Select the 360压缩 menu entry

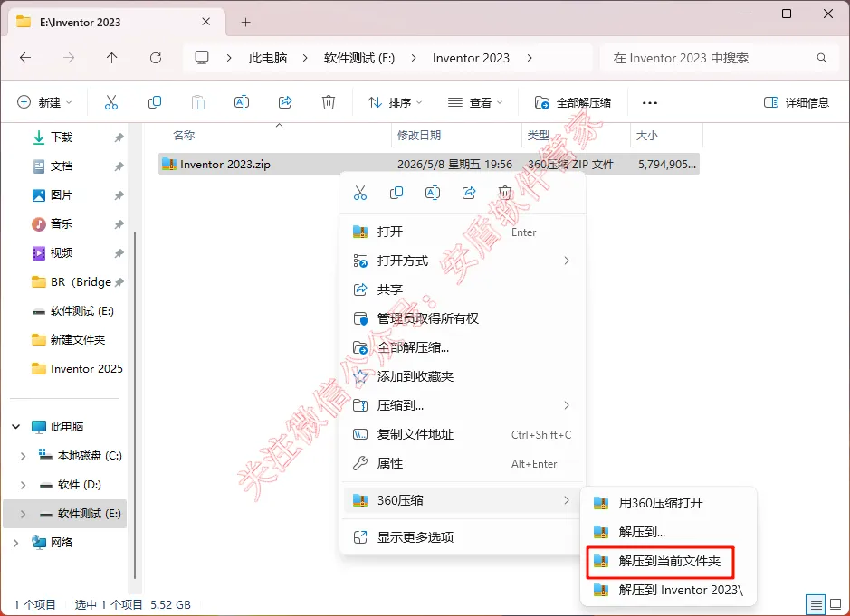point(464,500)
